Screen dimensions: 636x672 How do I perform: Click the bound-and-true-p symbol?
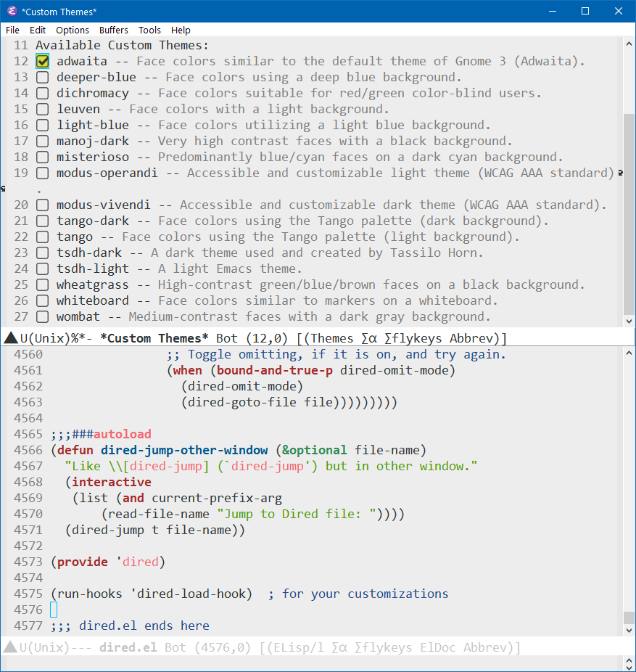pos(275,370)
